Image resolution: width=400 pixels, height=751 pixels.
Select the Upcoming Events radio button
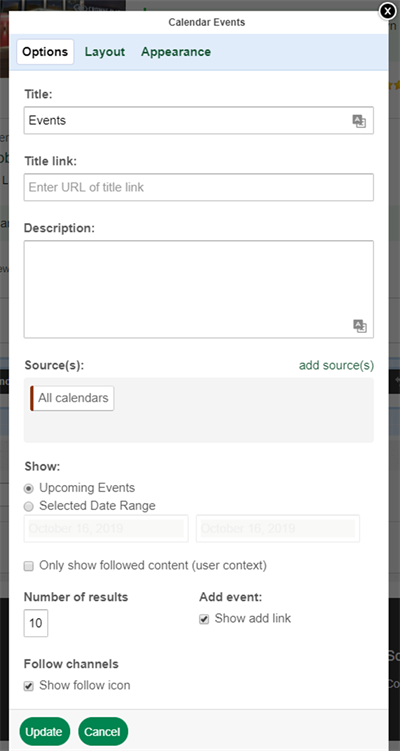click(x=29, y=489)
